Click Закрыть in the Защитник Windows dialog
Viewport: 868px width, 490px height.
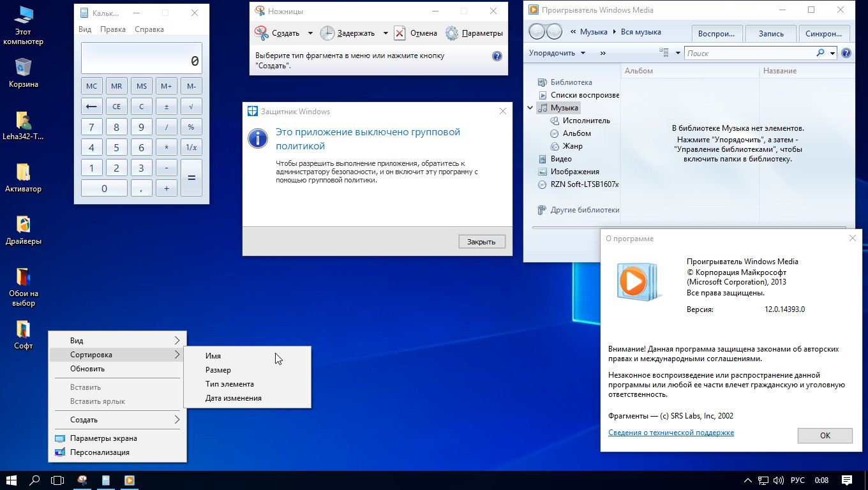(481, 242)
